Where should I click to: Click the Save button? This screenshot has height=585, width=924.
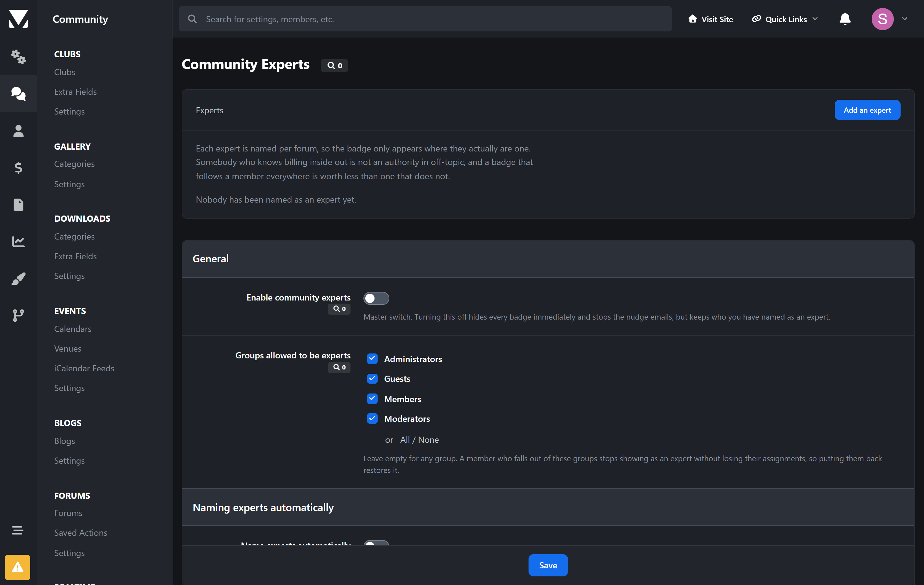point(548,565)
